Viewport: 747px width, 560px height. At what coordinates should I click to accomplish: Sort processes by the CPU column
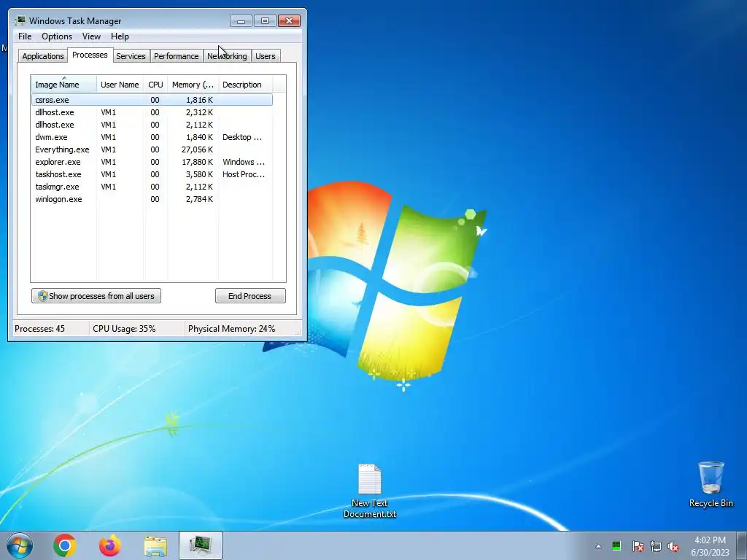(155, 85)
